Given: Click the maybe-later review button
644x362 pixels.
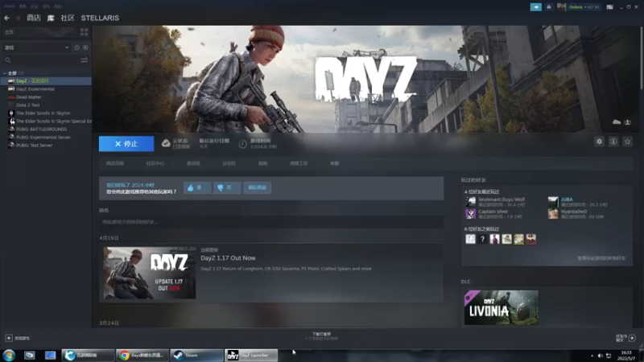Looking at the screenshot, I should pos(257,187).
